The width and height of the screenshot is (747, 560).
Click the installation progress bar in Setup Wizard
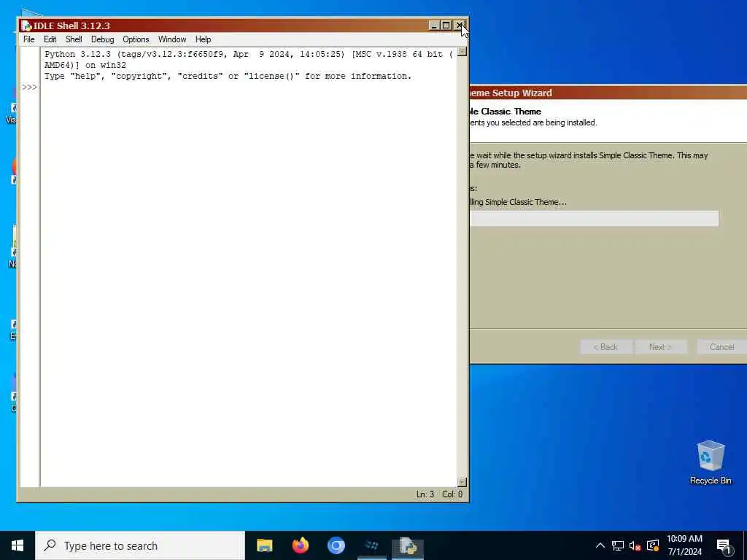594,219
